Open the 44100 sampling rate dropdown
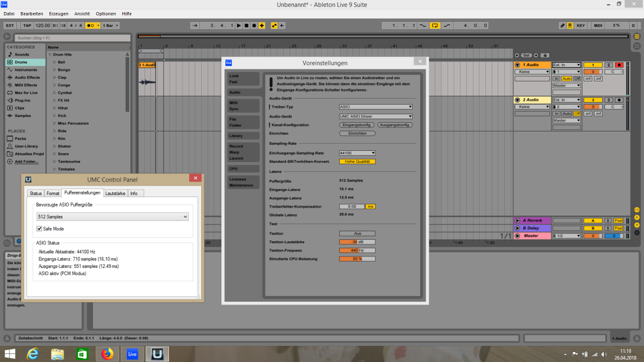This screenshot has width=644, height=362. click(357, 153)
